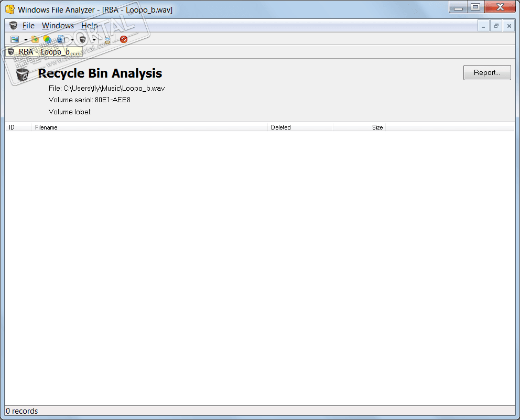Sort the list by Deleted column

click(x=300, y=127)
